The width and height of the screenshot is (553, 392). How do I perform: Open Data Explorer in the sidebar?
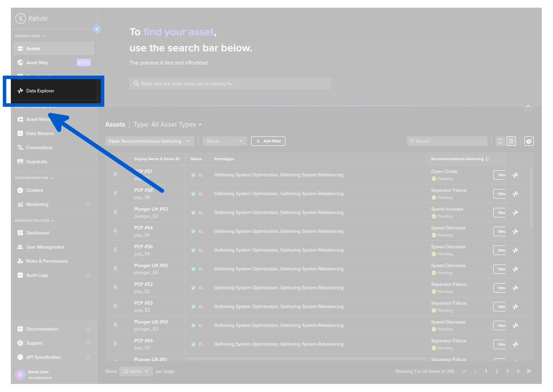coord(40,91)
